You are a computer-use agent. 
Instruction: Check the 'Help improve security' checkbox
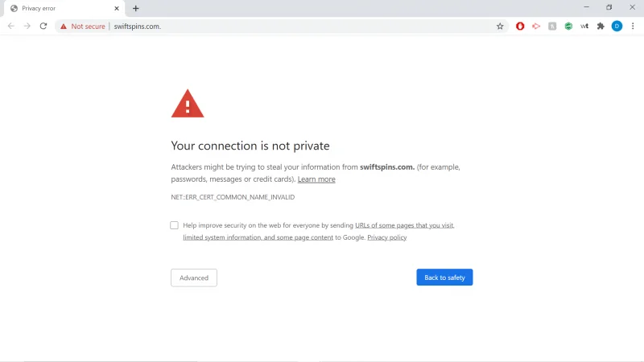(174, 225)
